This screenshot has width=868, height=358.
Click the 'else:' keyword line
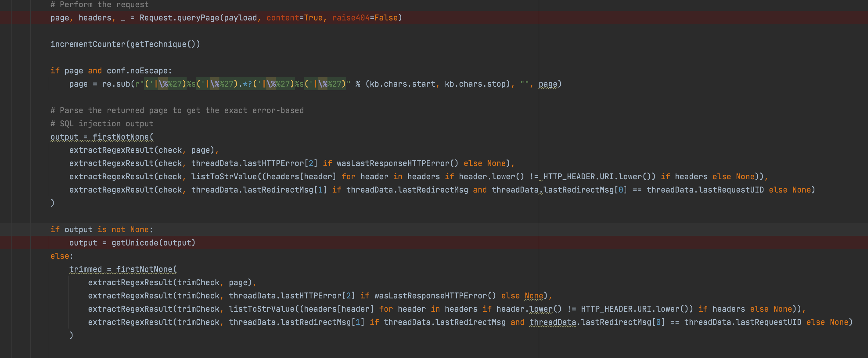(x=62, y=256)
